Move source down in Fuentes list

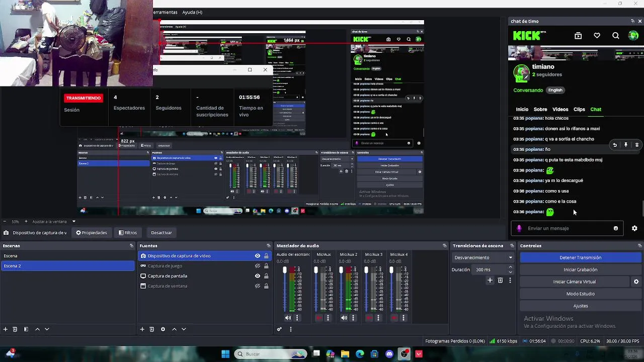coord(184,329)
